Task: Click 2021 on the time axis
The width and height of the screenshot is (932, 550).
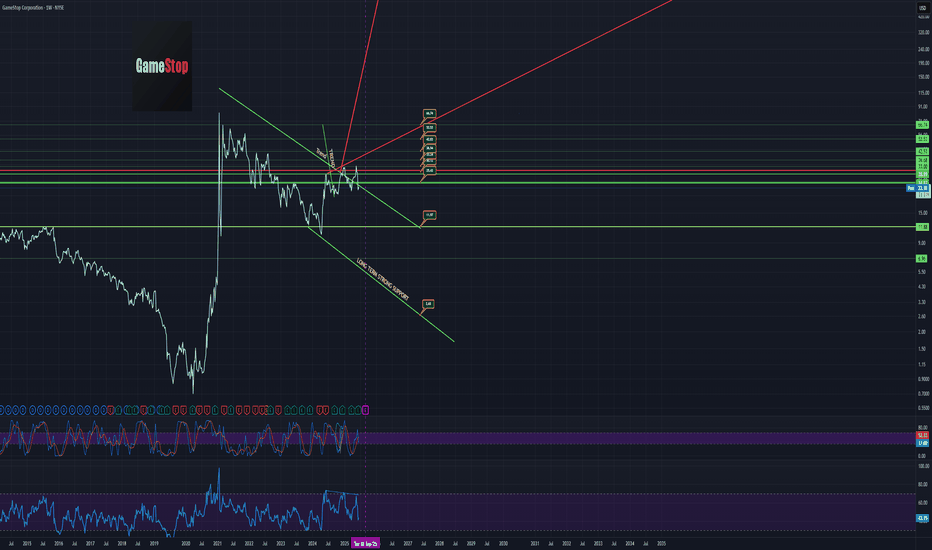Action: (x=217, y=543)
